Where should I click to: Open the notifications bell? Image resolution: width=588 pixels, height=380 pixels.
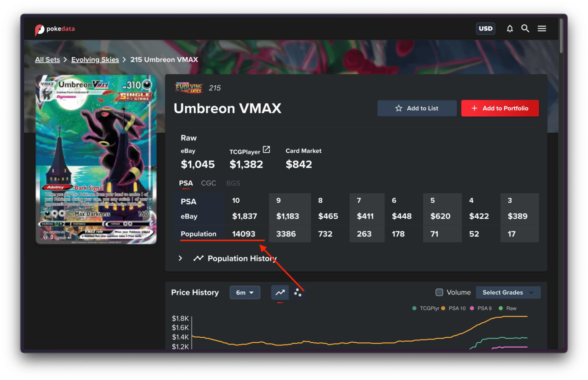[x=510, y=29]
